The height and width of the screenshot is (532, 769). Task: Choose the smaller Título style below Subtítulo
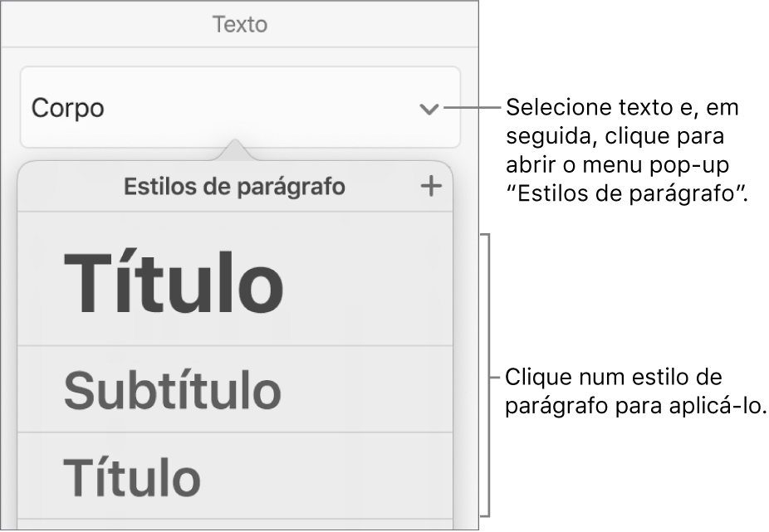tap(133, 476)
